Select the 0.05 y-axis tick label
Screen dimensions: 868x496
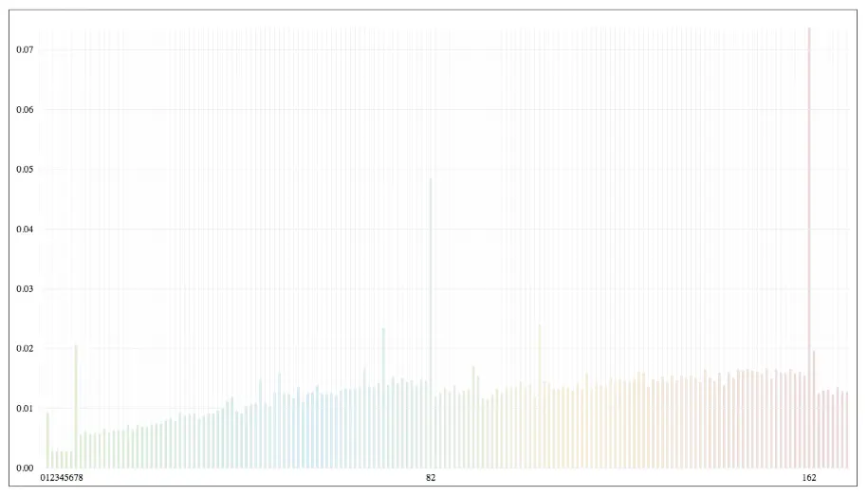[x=25, y=170]
